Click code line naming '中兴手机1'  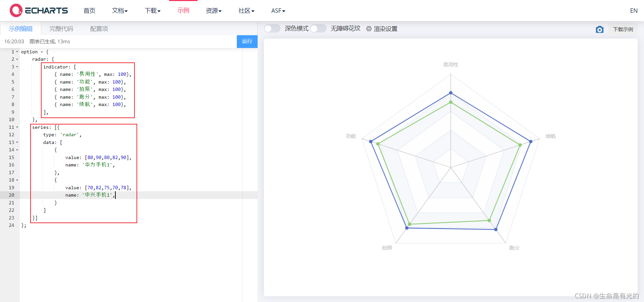point(90,195)
